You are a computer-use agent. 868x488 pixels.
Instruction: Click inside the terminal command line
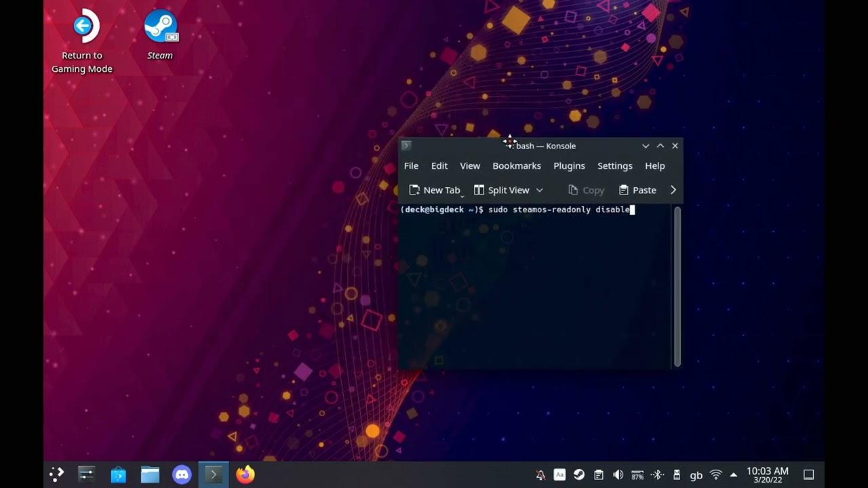pyautogui.click(x=517, y=209)
